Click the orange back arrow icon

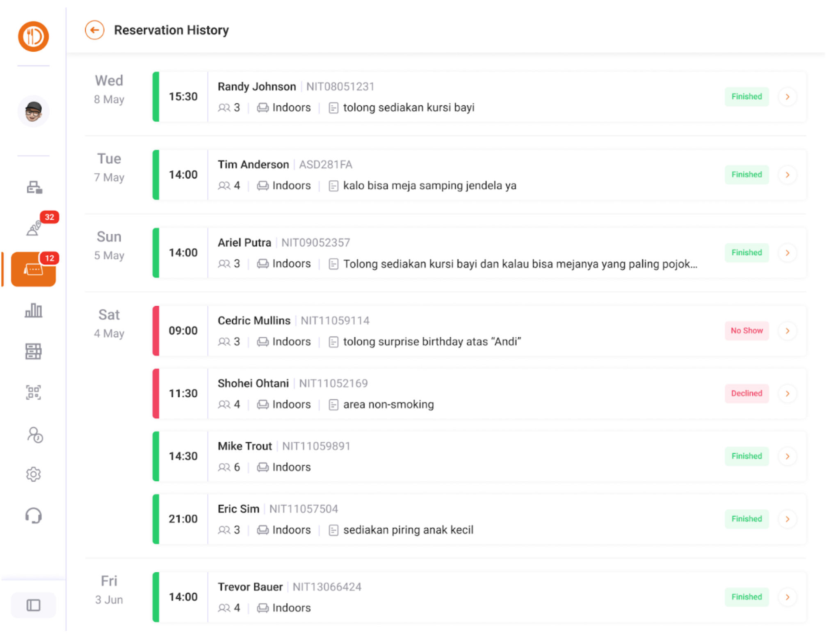(94, 30)
